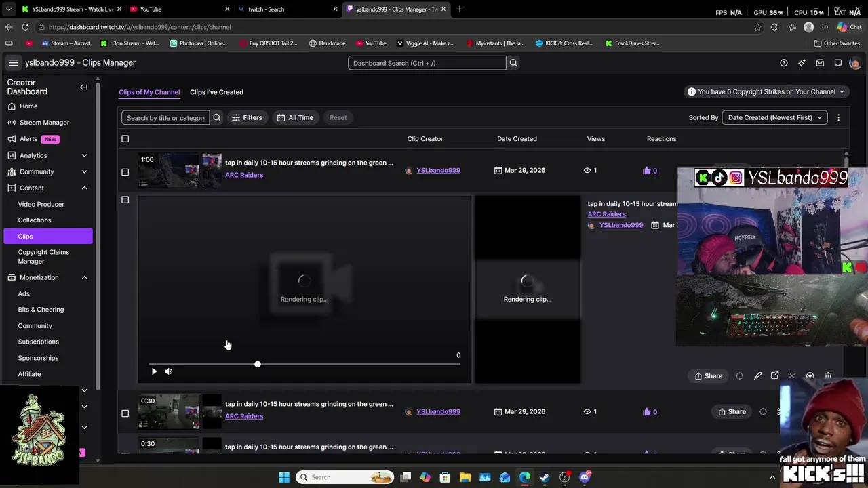868x488 pixels.
Task: Collapse the Content sidebar section
Action: (x=84, y=188)
